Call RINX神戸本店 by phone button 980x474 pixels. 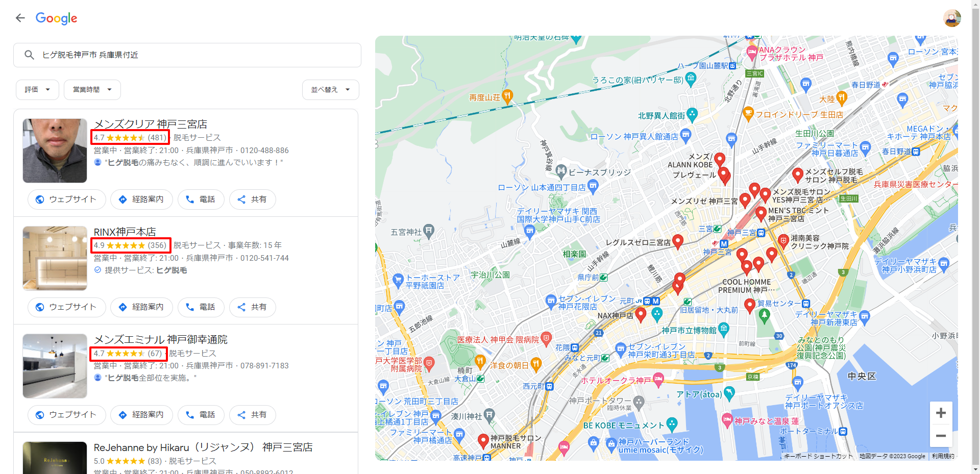click(201, 307)
